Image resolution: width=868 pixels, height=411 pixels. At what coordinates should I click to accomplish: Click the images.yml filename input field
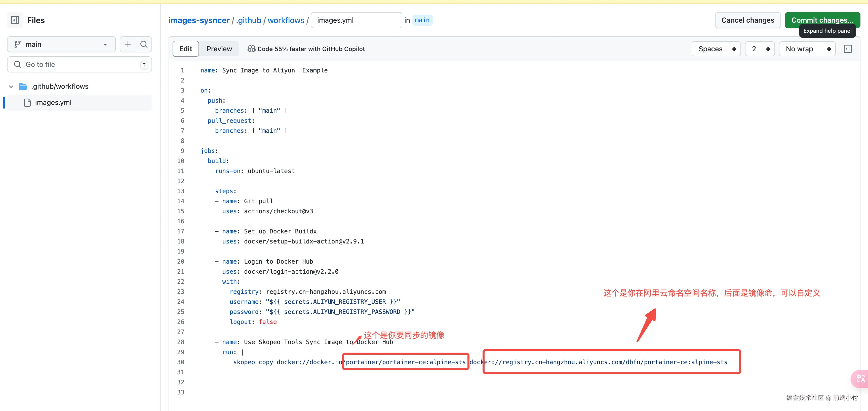[356, 20]
